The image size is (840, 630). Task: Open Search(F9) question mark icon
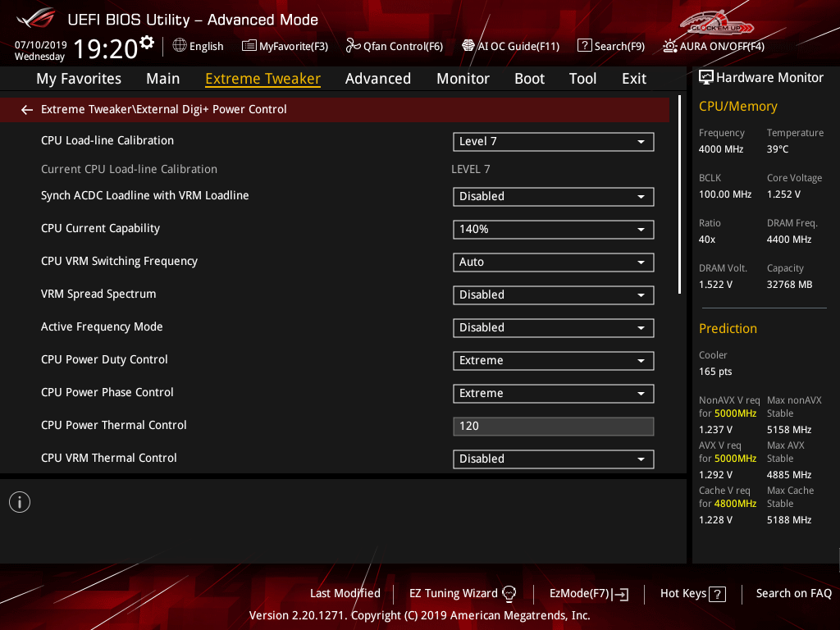(584, 46)
